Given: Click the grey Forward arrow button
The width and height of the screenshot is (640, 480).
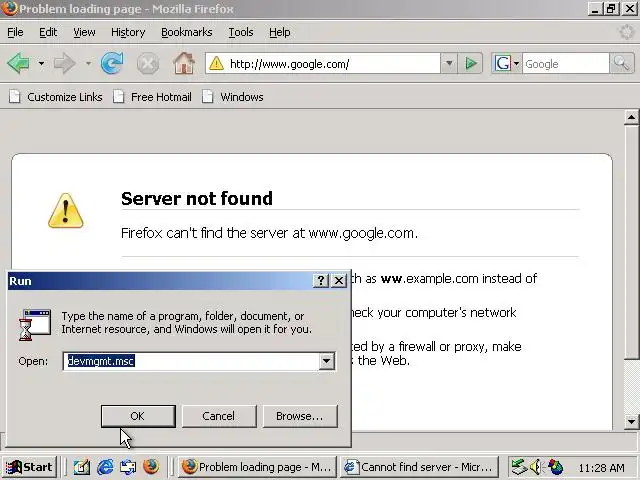Looking at the screenshot, I should click(x=64, y=63).
